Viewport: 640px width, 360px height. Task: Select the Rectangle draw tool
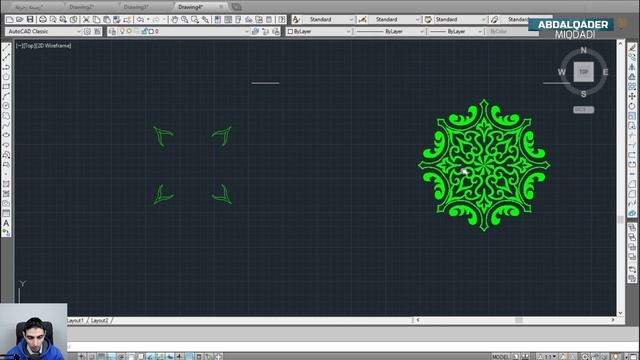click(6, 87)
